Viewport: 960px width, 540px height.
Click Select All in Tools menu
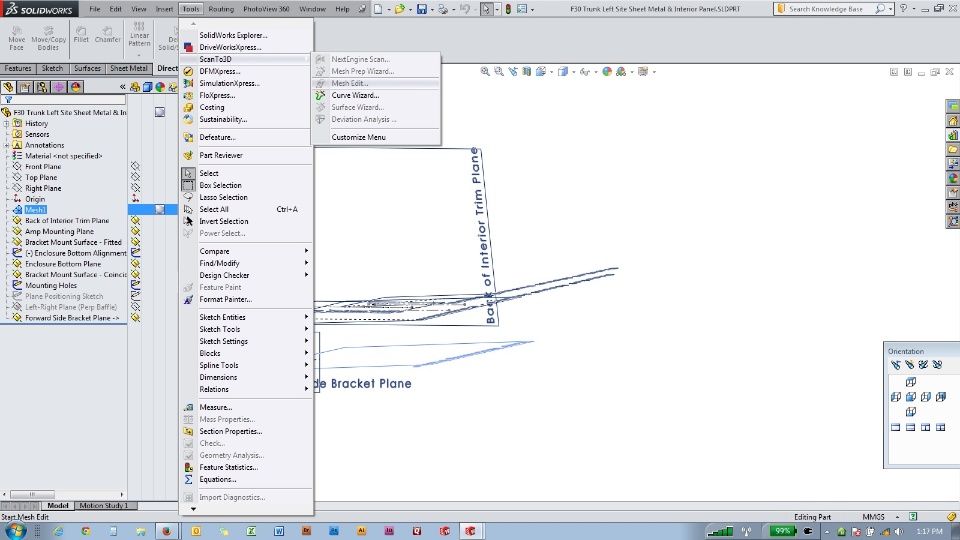(x=246, y=209)
